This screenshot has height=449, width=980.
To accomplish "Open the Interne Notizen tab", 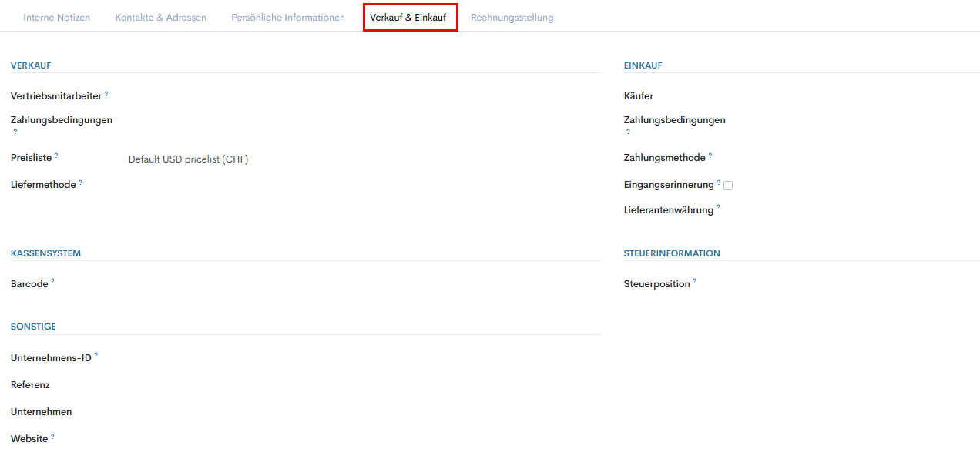I will [56, 17].
